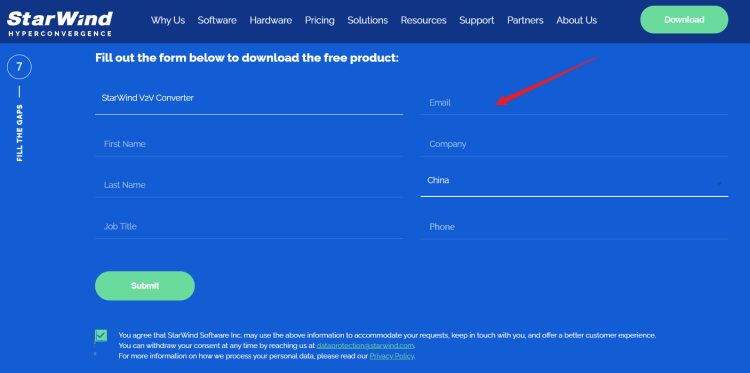Screen dimensions: 750x373
Task: Open the Why Us menu
Action: 168,20
